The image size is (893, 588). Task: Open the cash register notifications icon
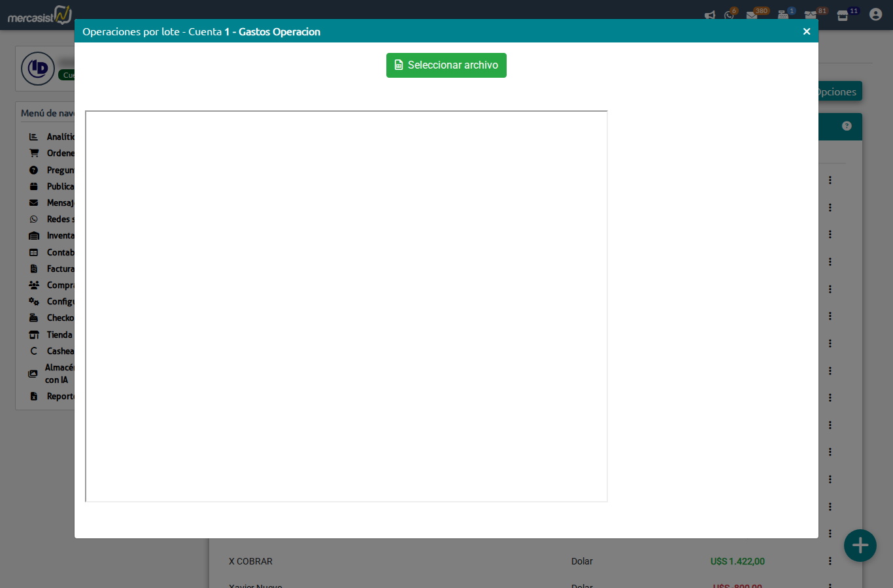click(x=783, y=15)
